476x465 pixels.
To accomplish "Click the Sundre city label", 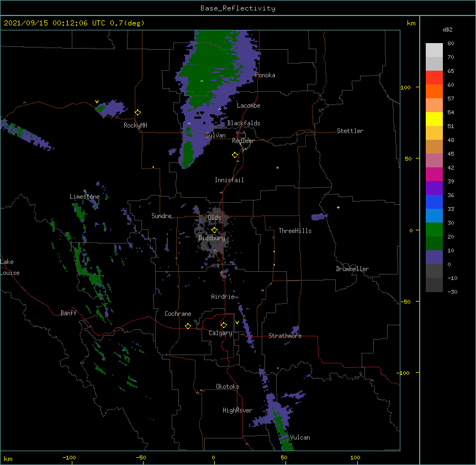I will (161, 216).
